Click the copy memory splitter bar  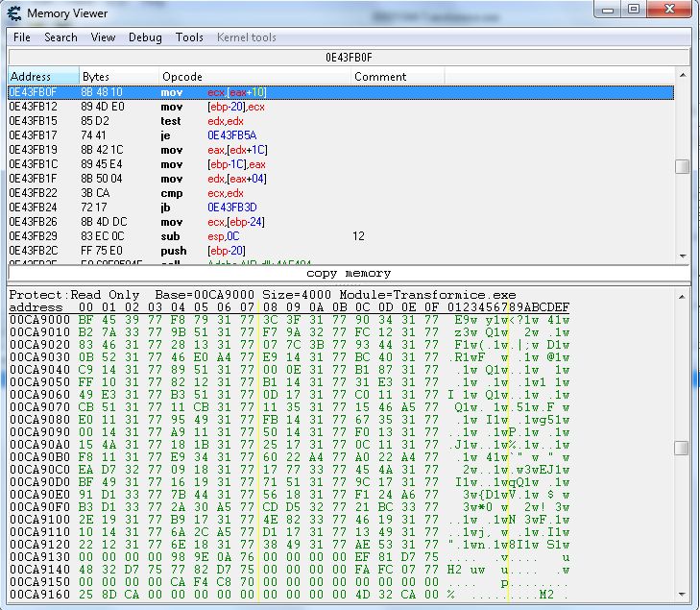pos(349,274)
